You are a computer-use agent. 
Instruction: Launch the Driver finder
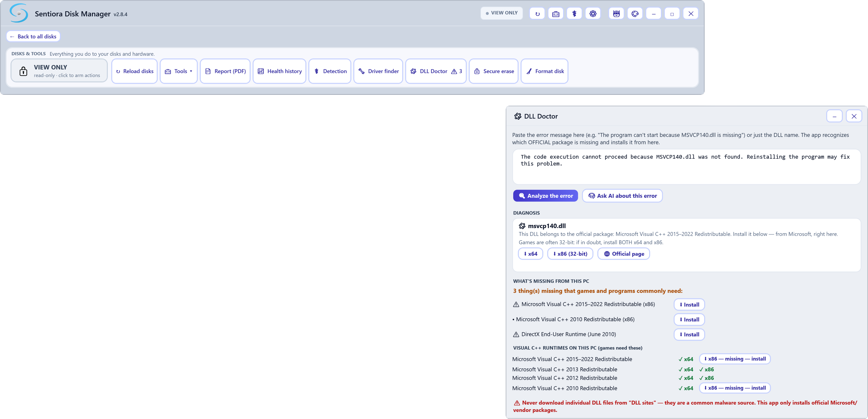click(x=378, y=71)
